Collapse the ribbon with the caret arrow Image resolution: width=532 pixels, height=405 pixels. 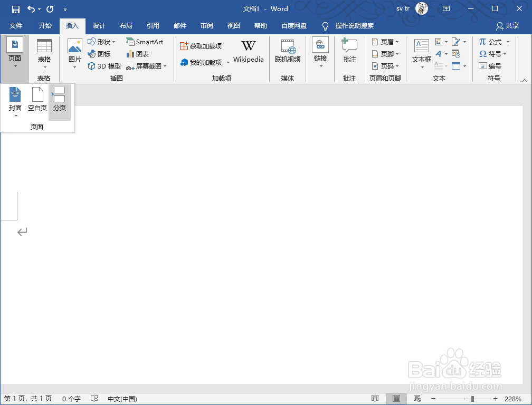click(524, 80)
